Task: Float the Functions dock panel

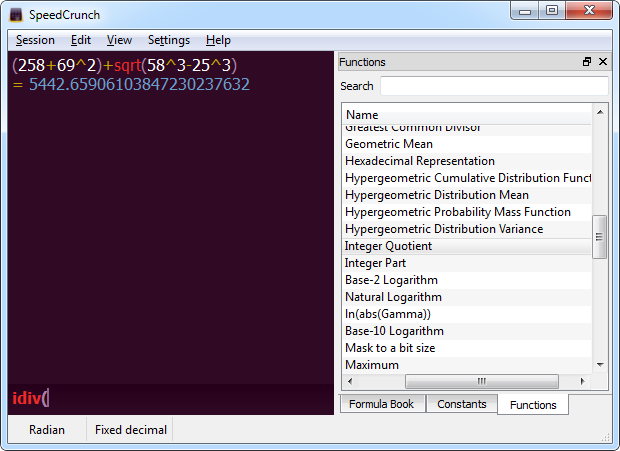Action: 587,62
